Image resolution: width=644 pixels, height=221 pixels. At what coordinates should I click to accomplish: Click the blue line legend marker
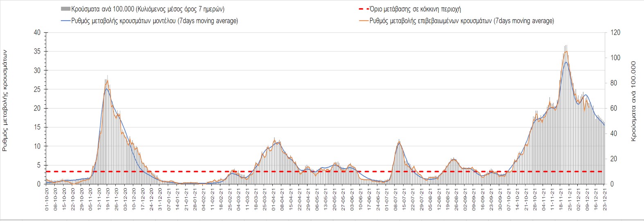coord(65,21)
